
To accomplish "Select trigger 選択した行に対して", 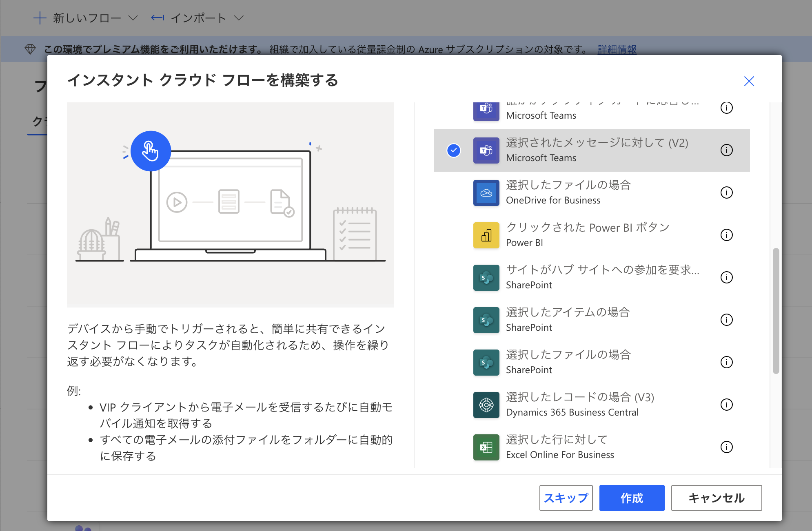I will click(x=592, y=447).
